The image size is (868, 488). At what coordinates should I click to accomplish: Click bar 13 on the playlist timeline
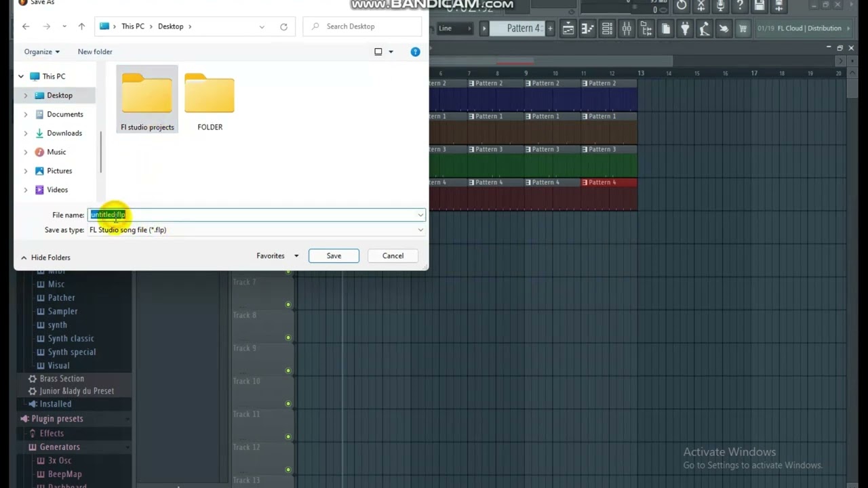641,73
